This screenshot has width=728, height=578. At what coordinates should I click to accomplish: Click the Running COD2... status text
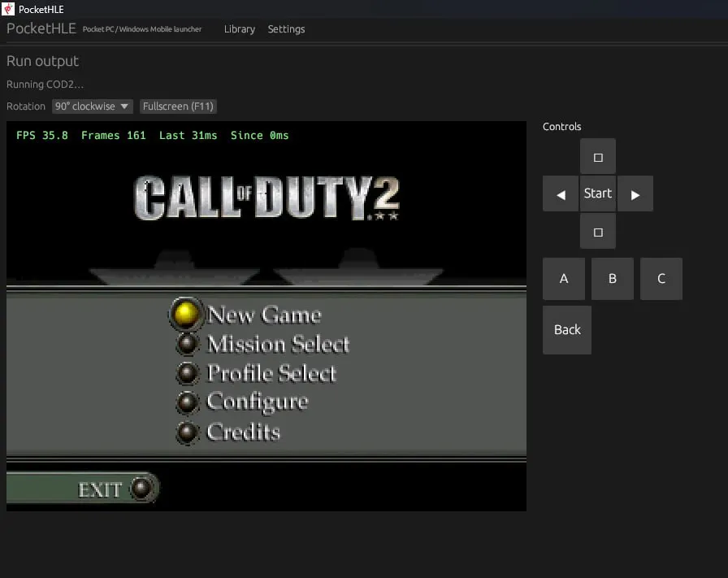click(45, 84)
